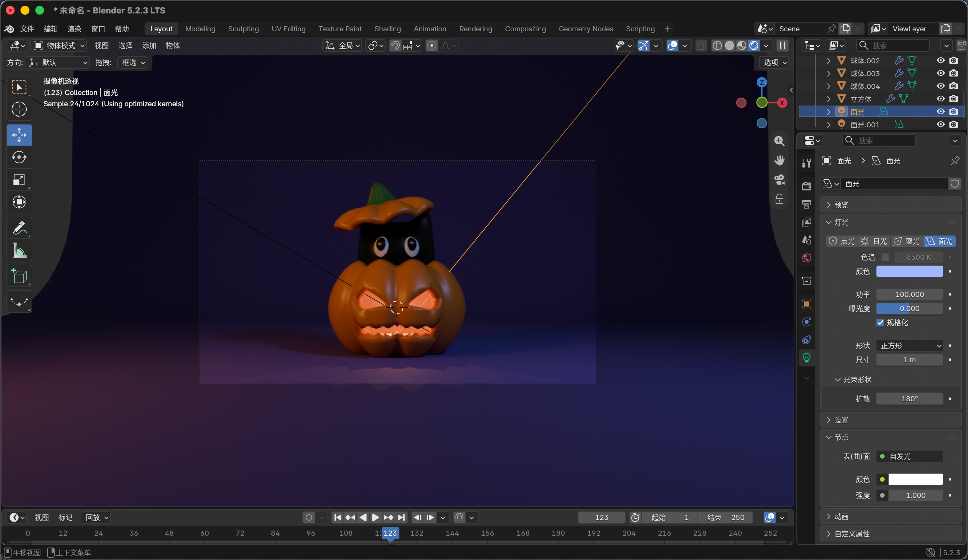Open the Render properties tab icon
The height and width of the screenshot is (560, 968).
tap(807, 186)
